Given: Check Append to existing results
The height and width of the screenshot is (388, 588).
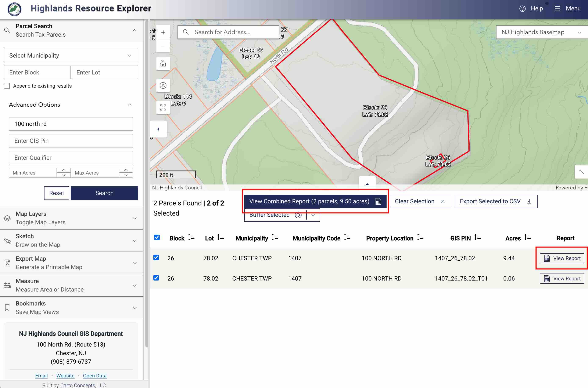Looking at the screenshot, I should tap(7, 86).
